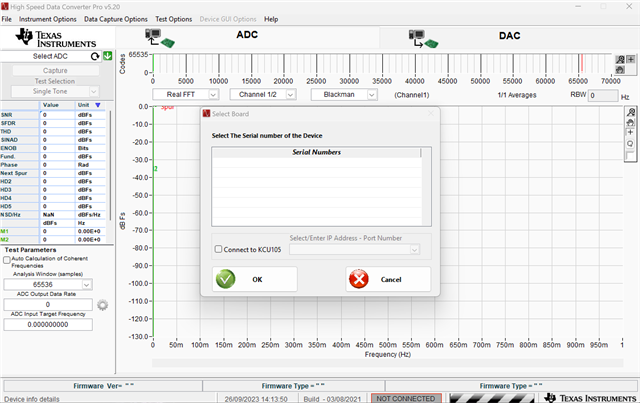The width and height of the screenshot is (640, 403).
Task: Click the SNR row label
Action: [x=7, y=115]
